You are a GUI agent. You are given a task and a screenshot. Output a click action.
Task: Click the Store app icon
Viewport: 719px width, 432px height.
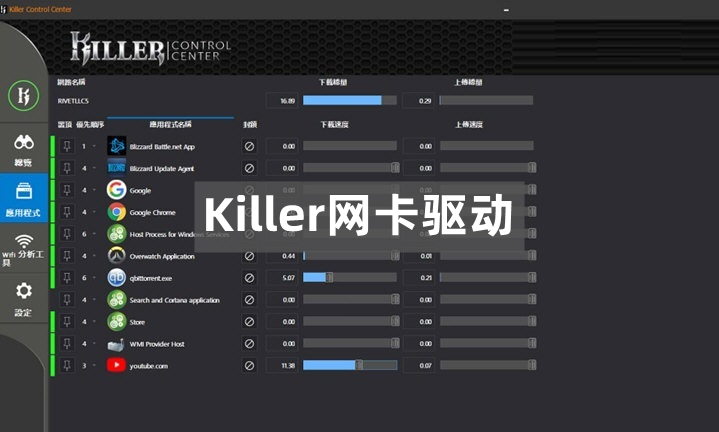(x=117, y=322)
